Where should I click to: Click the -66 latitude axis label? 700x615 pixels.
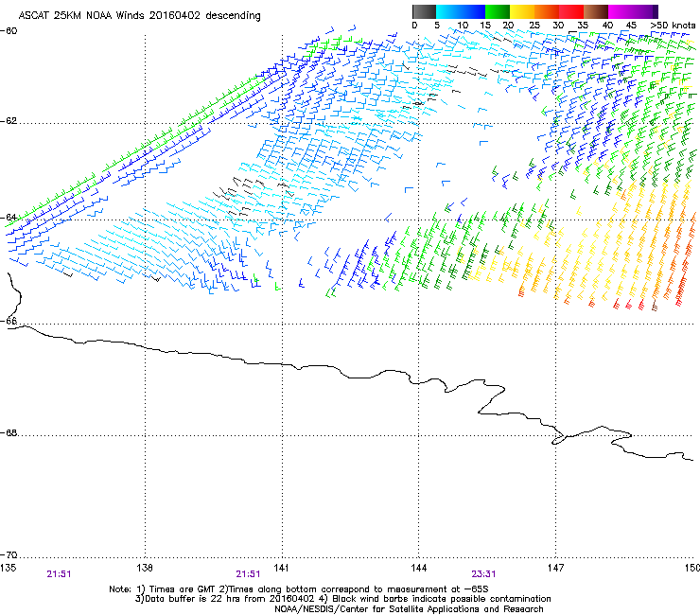click(x=9, y=321)
